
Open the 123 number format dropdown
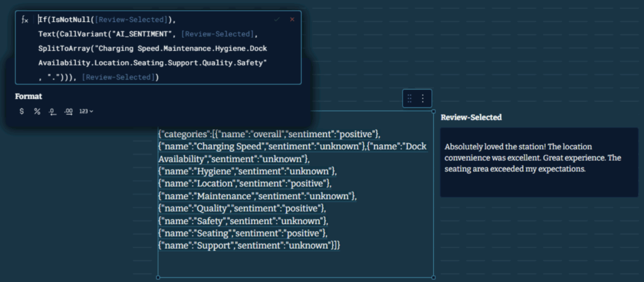tap(86, 111)
